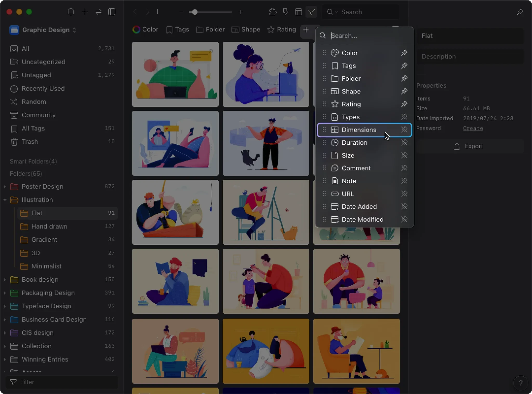Click the lightning bolt action icon
Viewport: 532px width, 394px height.
tap(285, 12)
